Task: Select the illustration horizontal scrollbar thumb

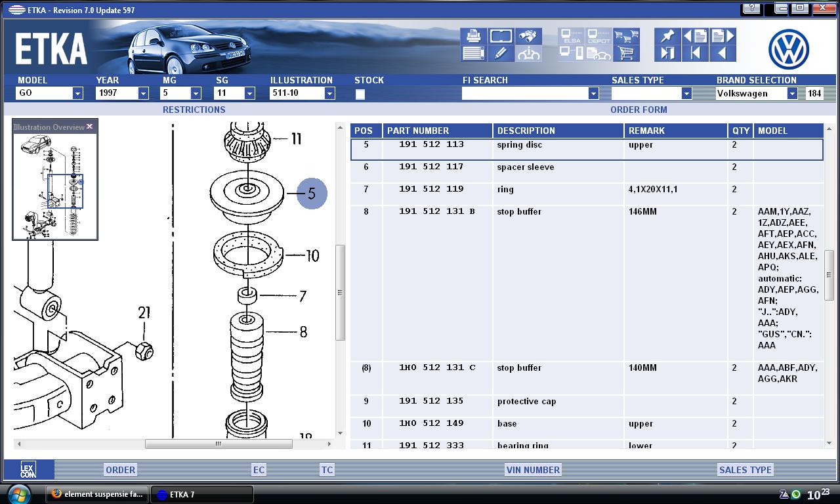Action: click(219, 444)
